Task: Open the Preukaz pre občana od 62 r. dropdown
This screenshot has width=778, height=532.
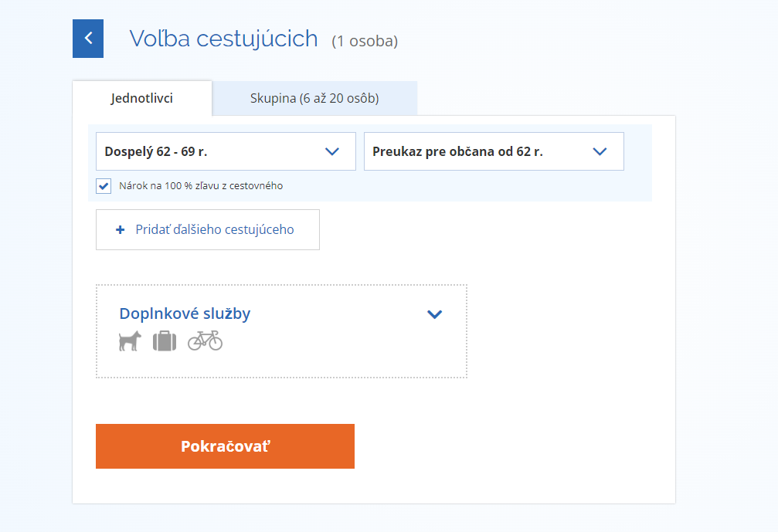Action: (x=494, y=151)
